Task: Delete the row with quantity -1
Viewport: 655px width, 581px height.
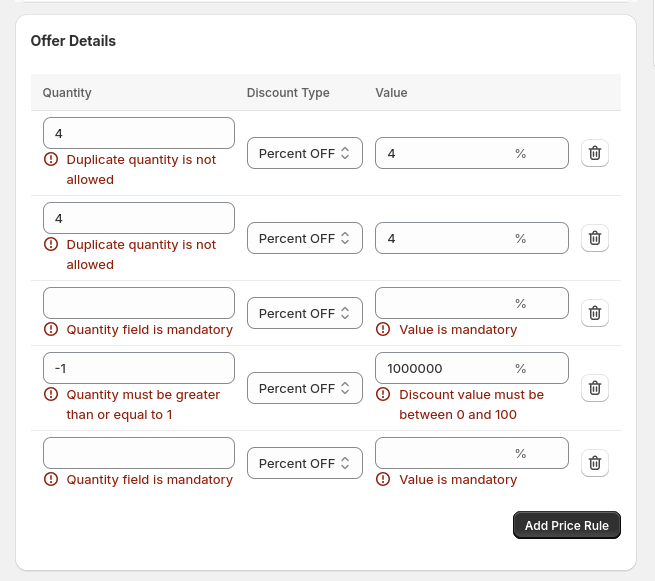Action: pos(594,388)
